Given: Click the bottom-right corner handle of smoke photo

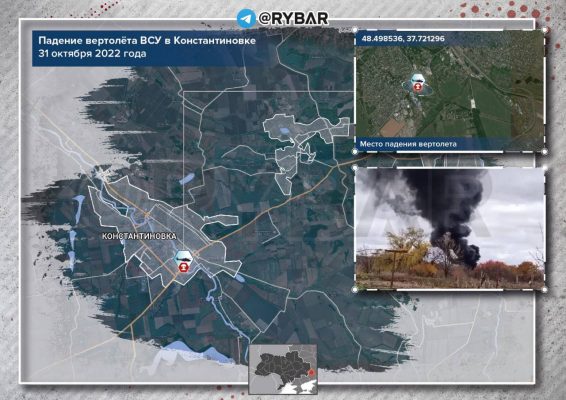Looking at the screenshot, I should point(545,289).
